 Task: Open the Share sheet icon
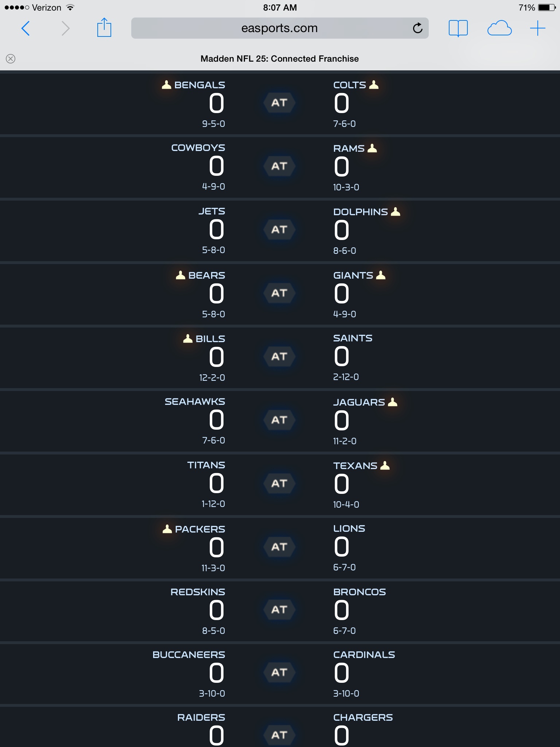(x=104, y=28)
